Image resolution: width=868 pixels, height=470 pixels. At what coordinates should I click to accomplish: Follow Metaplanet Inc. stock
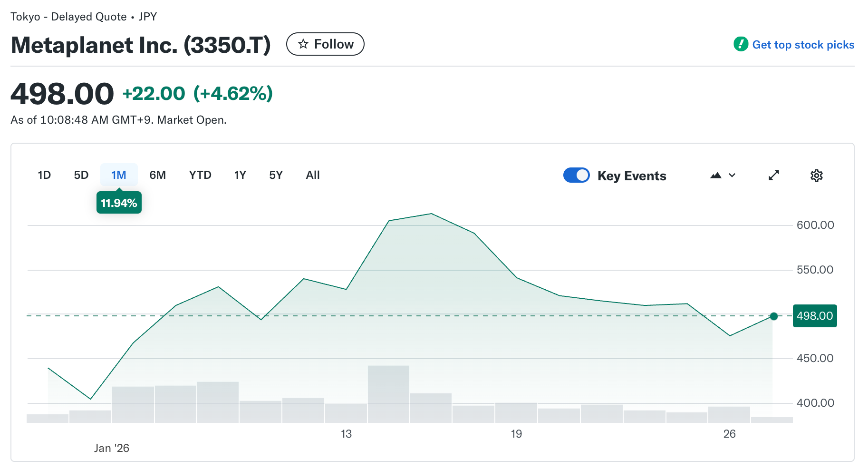pos(325,44)
